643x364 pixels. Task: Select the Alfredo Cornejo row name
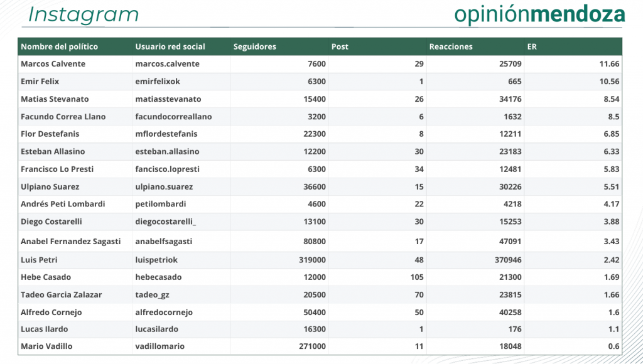point(51,313)
